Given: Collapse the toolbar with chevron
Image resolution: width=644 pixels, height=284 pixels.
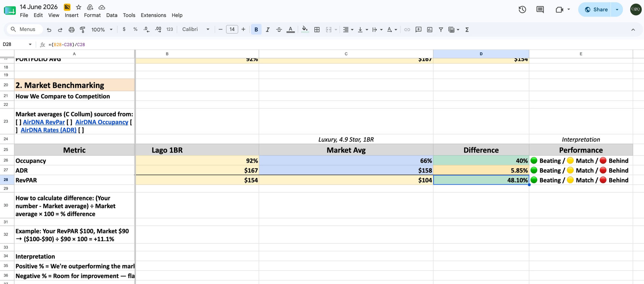Looking at the screenshot, I should [633, 30].
